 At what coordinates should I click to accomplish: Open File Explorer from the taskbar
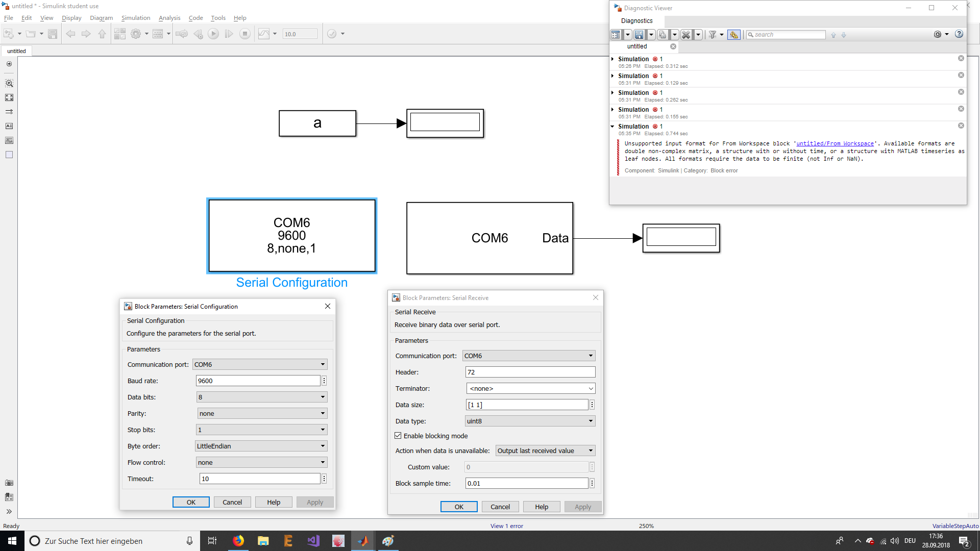tap(263, 541)
